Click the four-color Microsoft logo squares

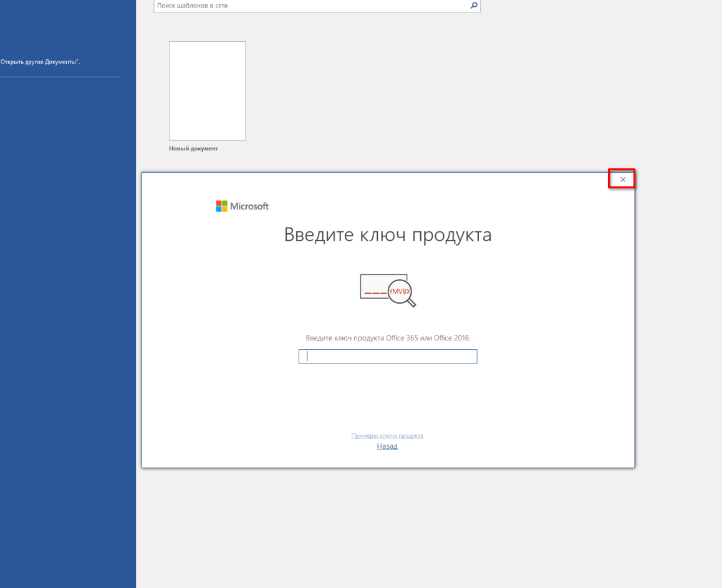pos(221,206)
